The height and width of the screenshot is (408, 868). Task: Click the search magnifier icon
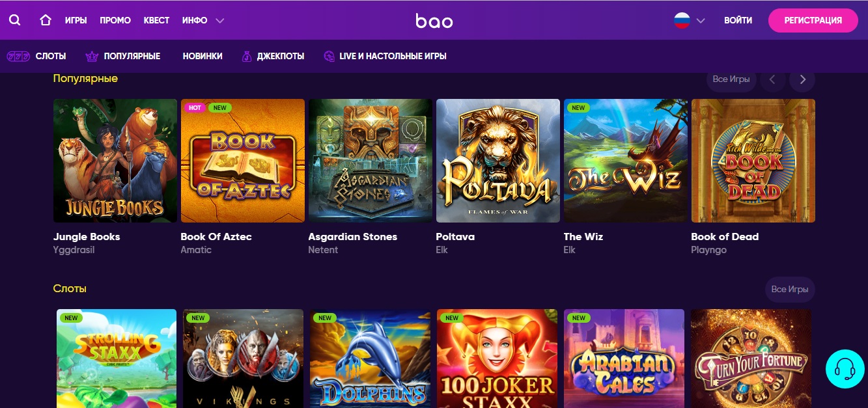coord(14,20)
